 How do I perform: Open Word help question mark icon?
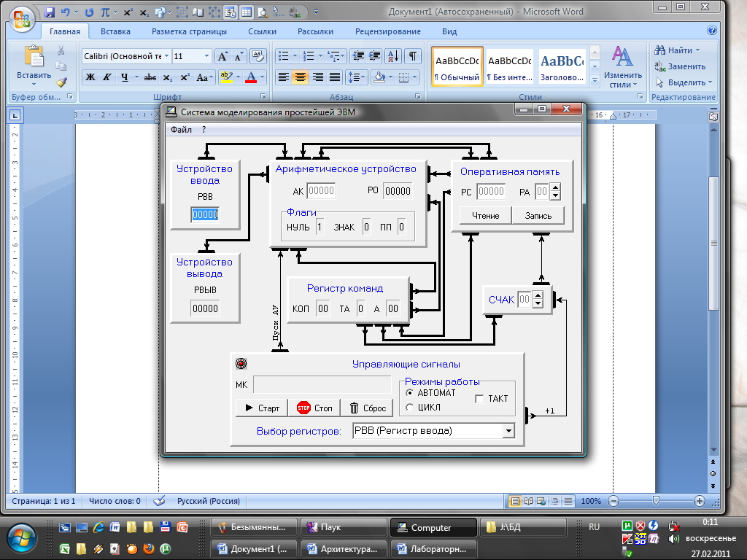click(x=712, y=31)
